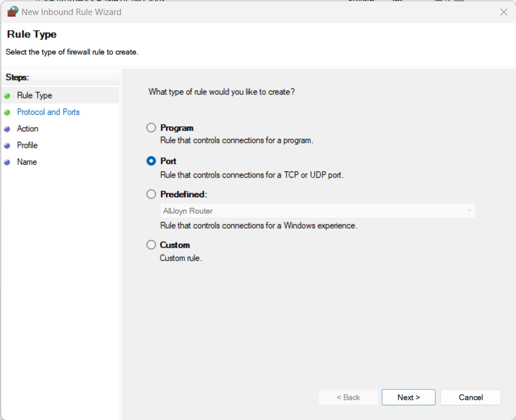The height and width of the screenshot is (420, 516).
Task: Click the green bullet beside Protocol and Ports
Action: (x=6, y=112)
